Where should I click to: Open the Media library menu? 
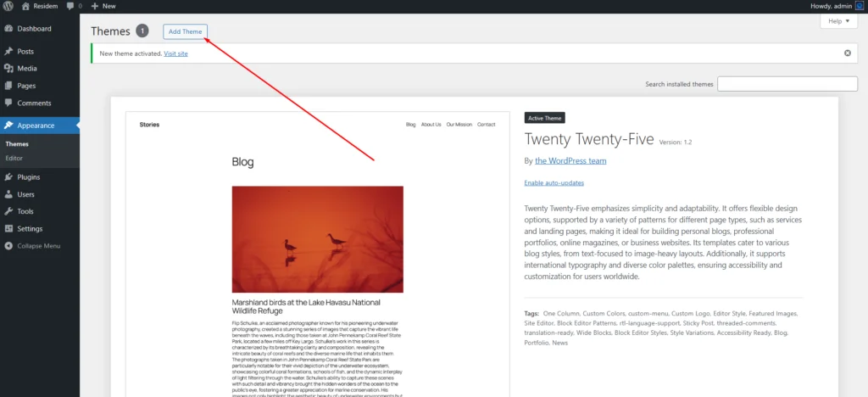click(26, 69)
